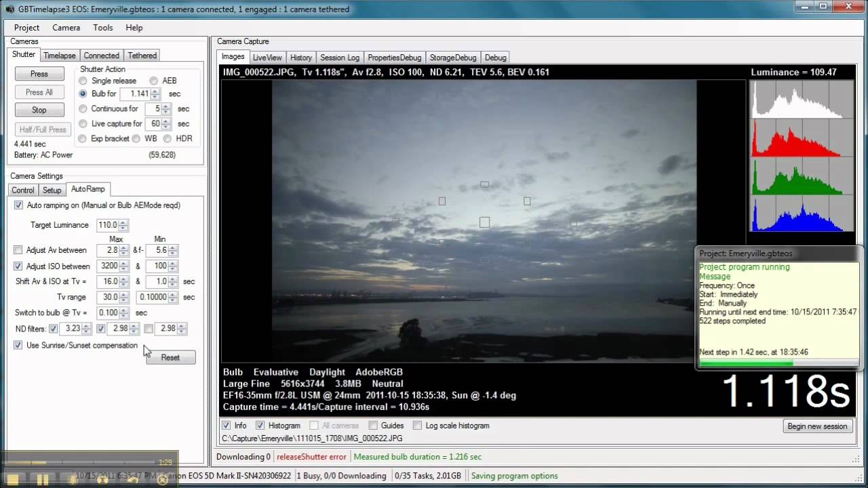Toggle Adjust ISO between checkbox
Image resolution: width=868 pixels, height=488 pixels.
coord(18,266)
